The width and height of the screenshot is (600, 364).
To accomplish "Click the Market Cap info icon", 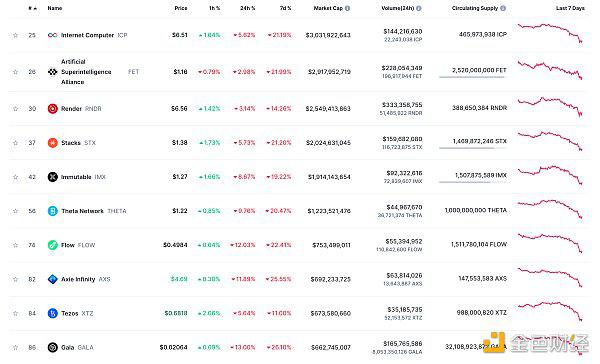I will click(347, 8).
